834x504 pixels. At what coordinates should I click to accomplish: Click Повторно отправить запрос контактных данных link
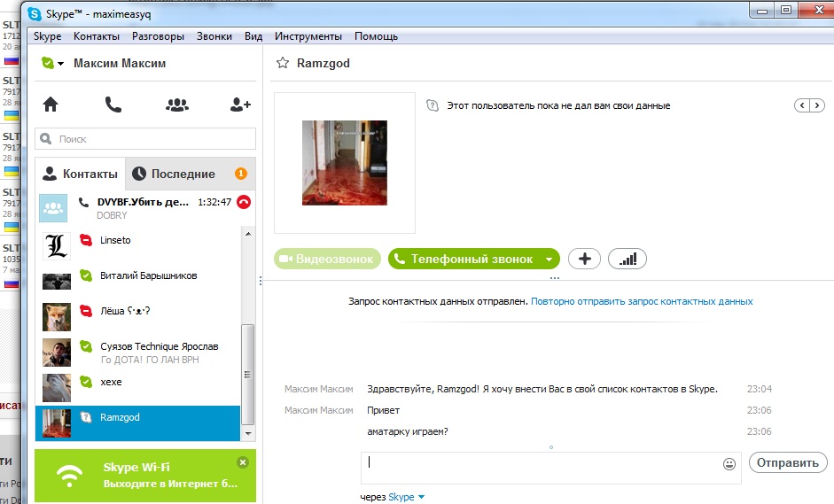[x=642, y=301]
